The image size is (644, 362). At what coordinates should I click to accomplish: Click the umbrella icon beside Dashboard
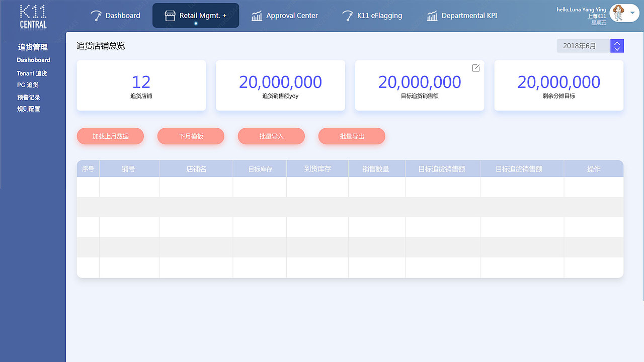click(x=96, y=16)
